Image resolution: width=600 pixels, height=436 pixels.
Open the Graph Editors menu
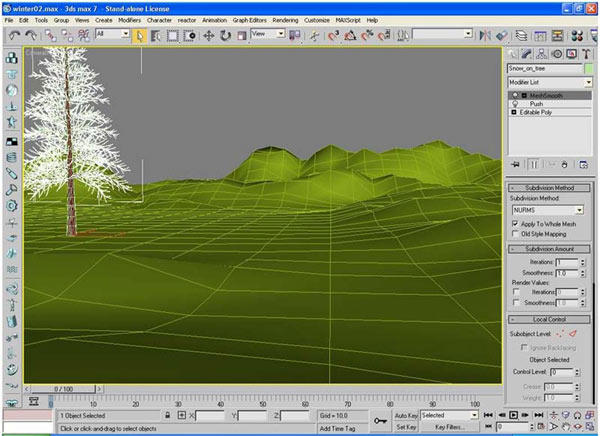coord(248,19)
